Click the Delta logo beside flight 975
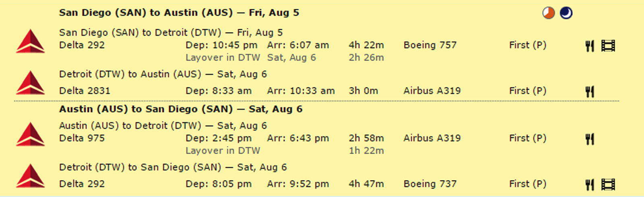This screenshot has height=197, width=644. pyautogui.click(x=31, y=134)
